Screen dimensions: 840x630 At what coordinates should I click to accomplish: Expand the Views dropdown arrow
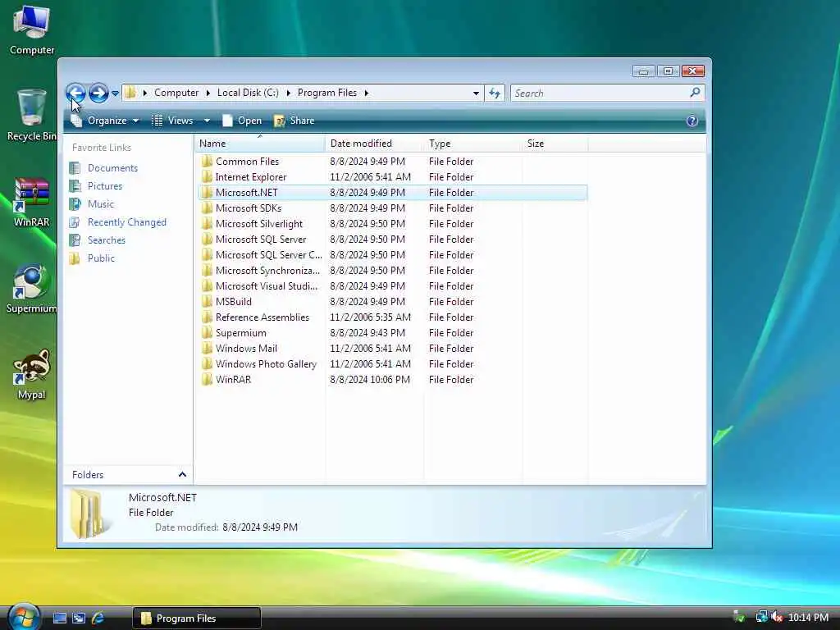coord(207,121)
